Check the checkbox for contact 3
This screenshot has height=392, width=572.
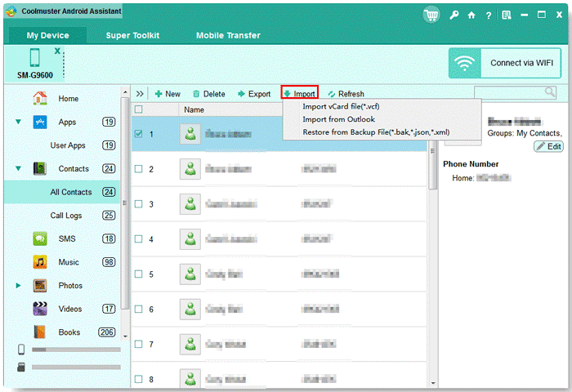(x=139, y=204)
